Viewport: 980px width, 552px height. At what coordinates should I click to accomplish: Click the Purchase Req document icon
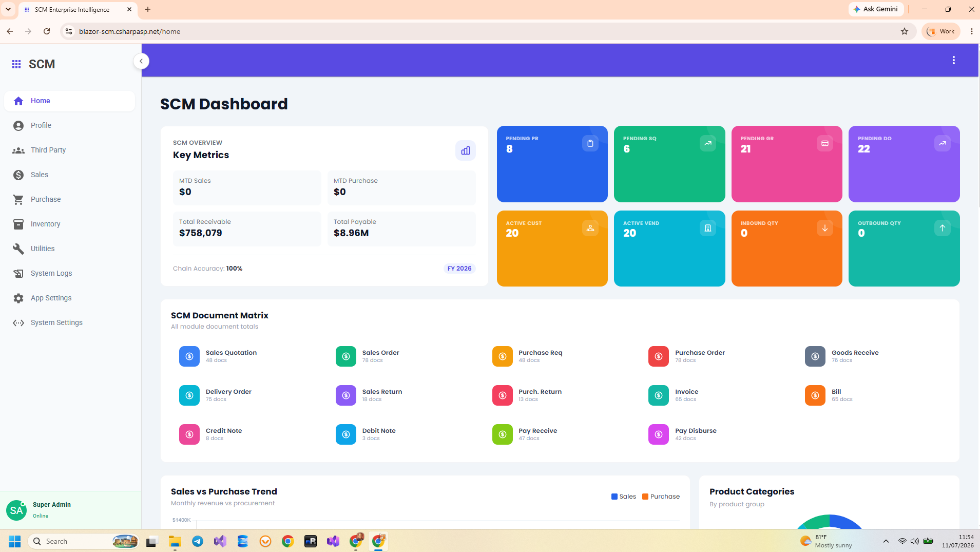click(502, 356)
